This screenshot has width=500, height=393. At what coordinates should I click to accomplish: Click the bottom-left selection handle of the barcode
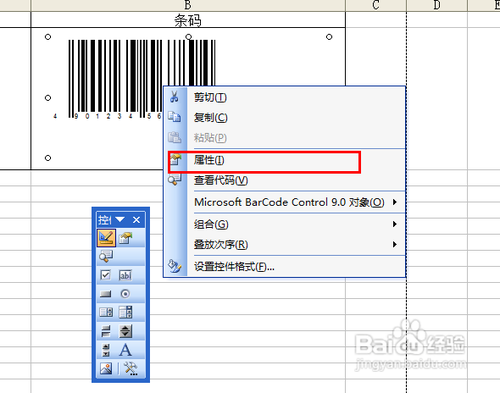point(48,158)
